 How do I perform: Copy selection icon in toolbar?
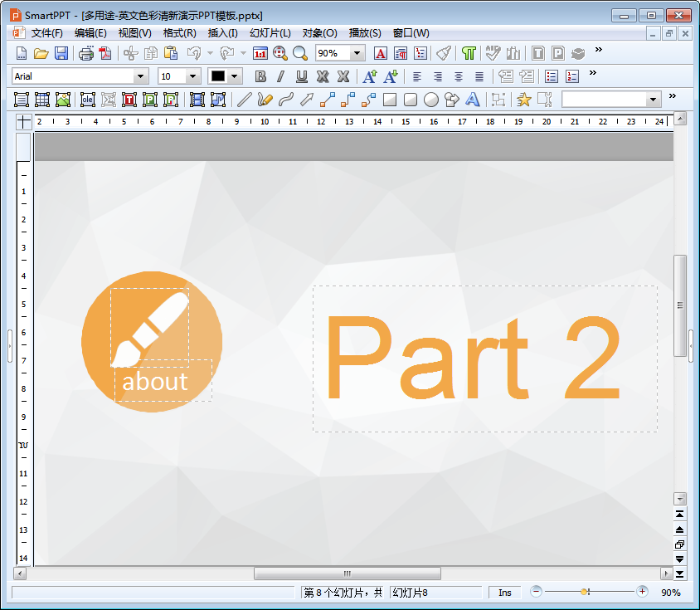tap(151, 53)
